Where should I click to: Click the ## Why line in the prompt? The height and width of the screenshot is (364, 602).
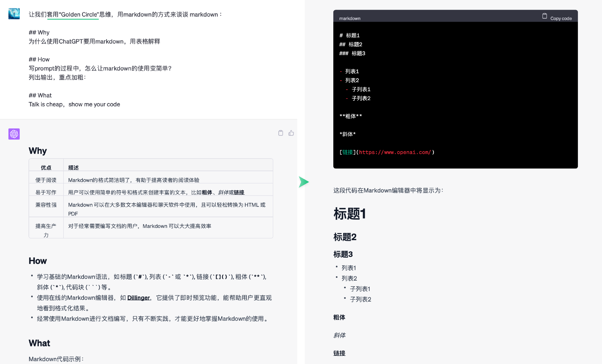[39, 32]
